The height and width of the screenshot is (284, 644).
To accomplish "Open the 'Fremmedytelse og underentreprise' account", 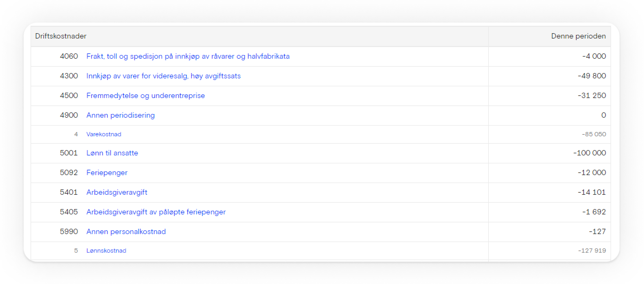I will 146,96.
